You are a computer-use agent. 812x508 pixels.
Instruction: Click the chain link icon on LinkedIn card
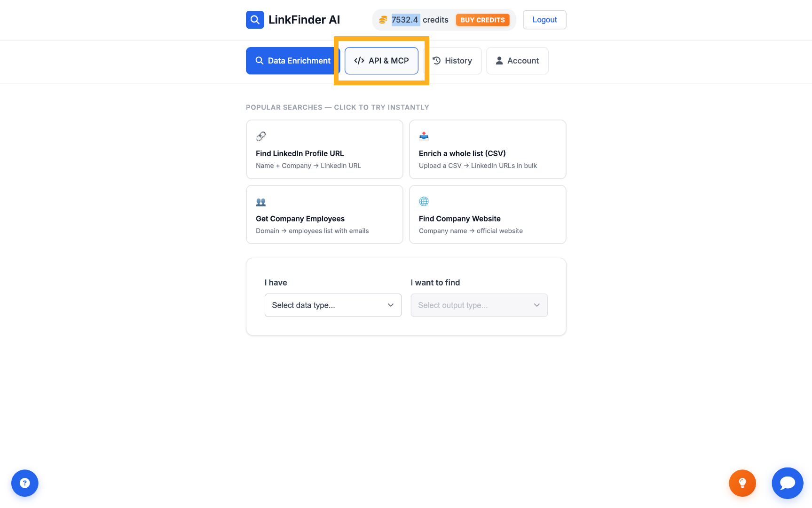[261, 136]
